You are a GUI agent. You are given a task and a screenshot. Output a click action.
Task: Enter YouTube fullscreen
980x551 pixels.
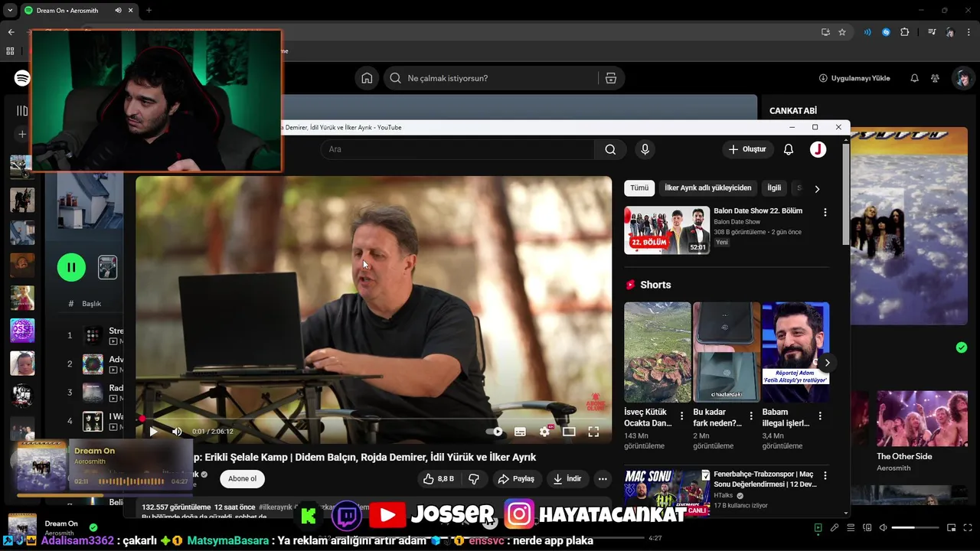(593, 432)
